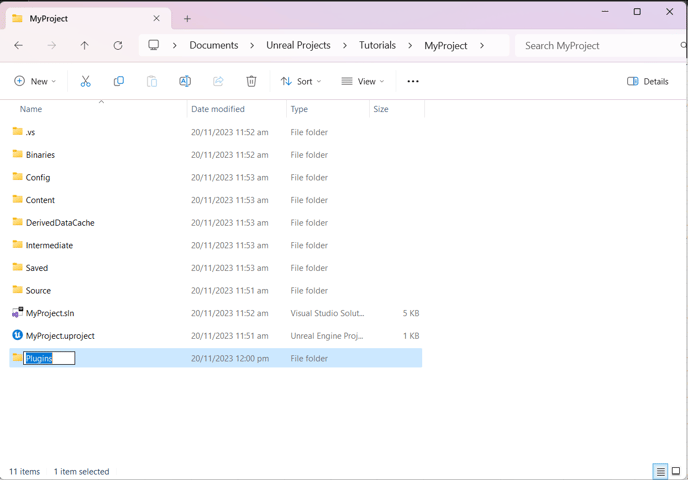Select the MyProject.sln file icon
This screenshot has height=480, width=688.
click(x=17, y=312)
